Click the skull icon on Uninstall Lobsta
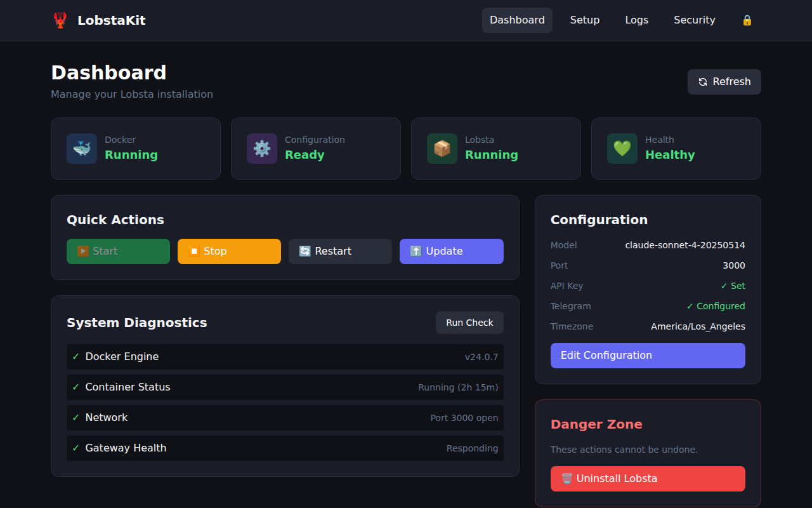The image size is (812, 508). pos(568,478)
